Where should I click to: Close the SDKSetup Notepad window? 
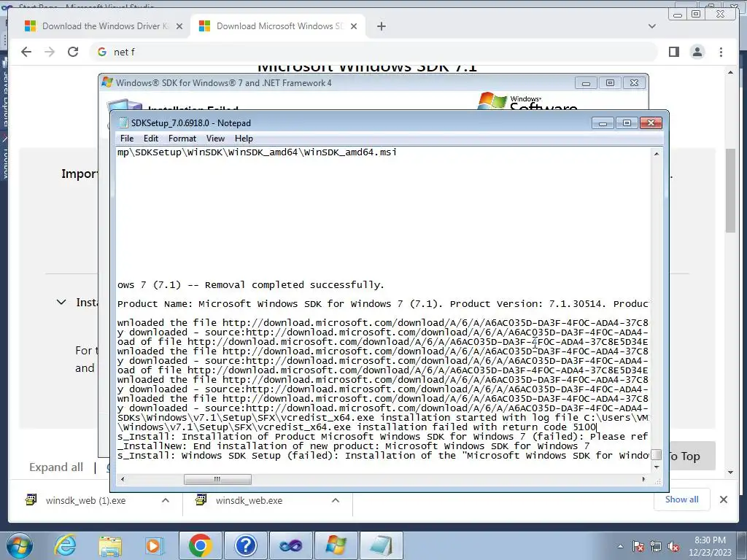coord(651,122)
